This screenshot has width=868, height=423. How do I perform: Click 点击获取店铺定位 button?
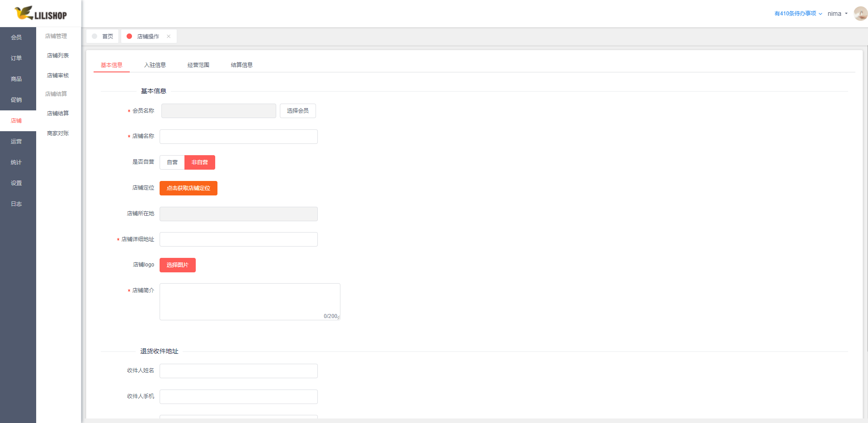(x=189, y=188)
